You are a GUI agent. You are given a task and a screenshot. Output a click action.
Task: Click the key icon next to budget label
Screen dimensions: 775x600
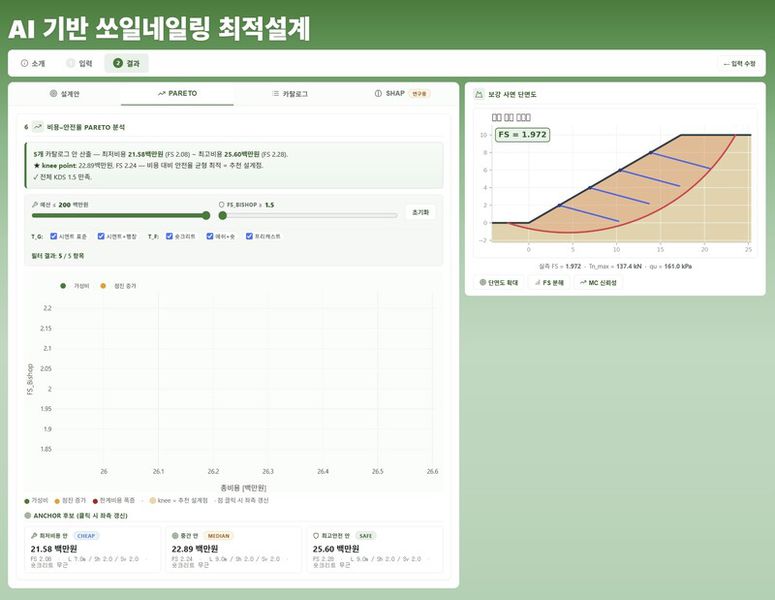tap(35, 205)
